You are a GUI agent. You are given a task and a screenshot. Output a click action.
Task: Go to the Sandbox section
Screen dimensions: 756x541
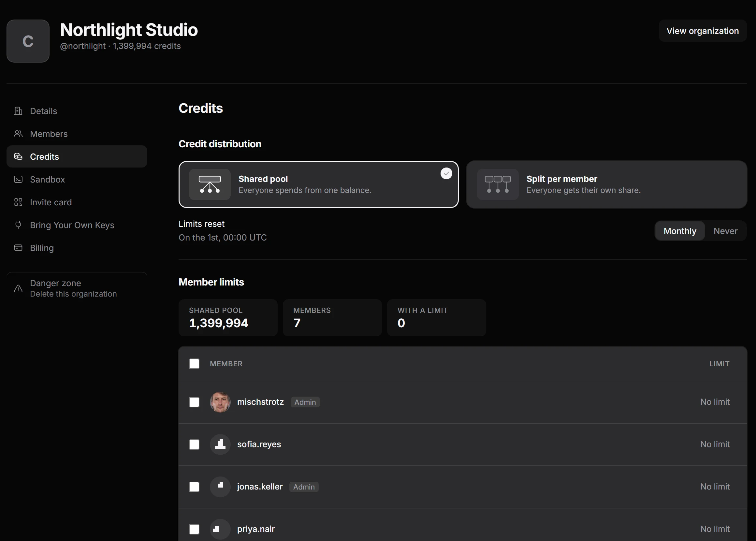[77, 179]
